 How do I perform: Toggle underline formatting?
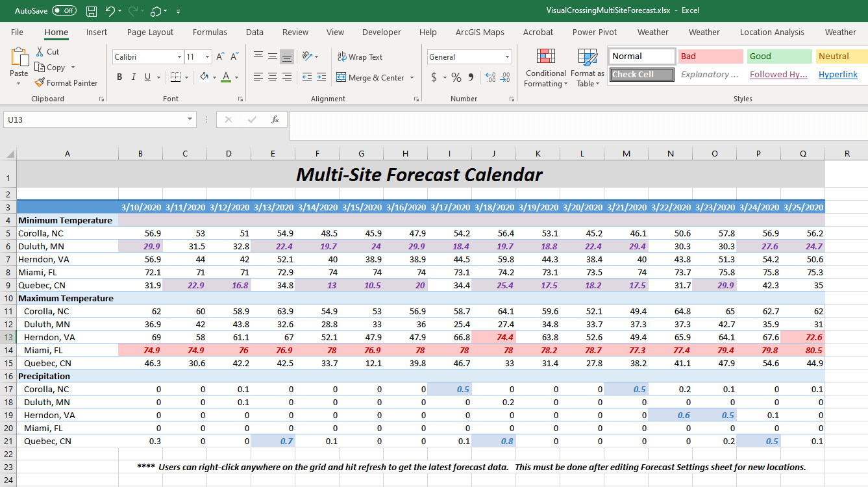click(x=148, y=77)
